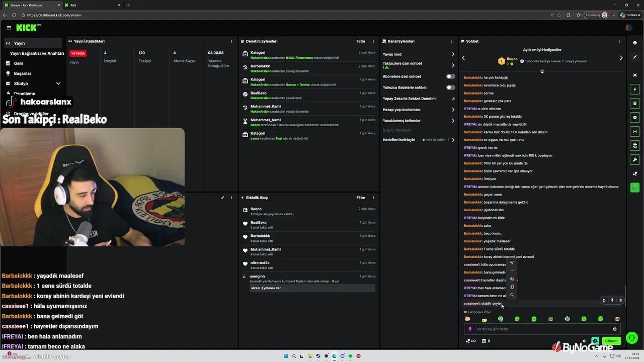The image size is (644, 362).
Task: Click browser back arrow button
Action: tap(5, 15)
